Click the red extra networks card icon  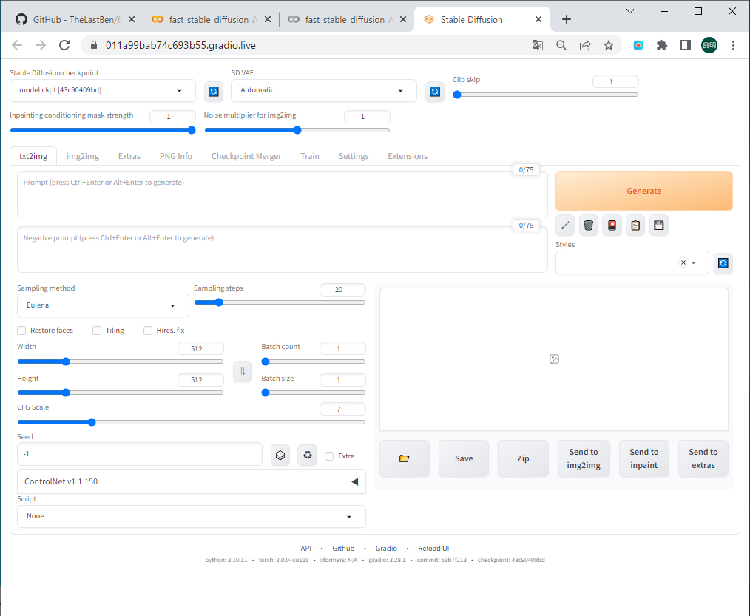[x=612, y=225]
